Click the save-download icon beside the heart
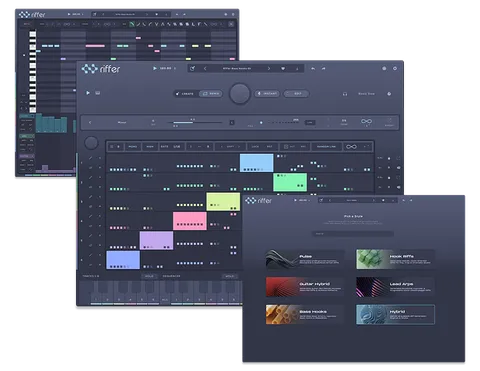The image size is (480, 371). point(297,68)
